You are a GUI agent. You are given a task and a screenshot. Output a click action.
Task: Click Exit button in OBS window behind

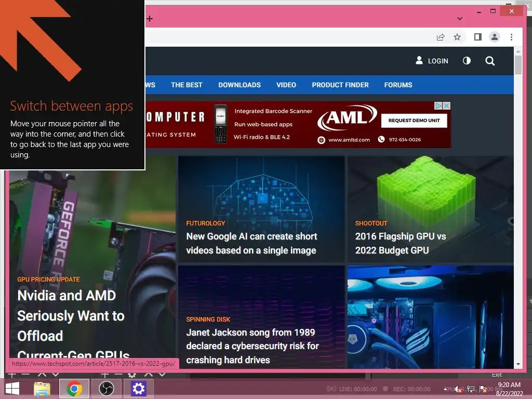[x=497, y=375]
